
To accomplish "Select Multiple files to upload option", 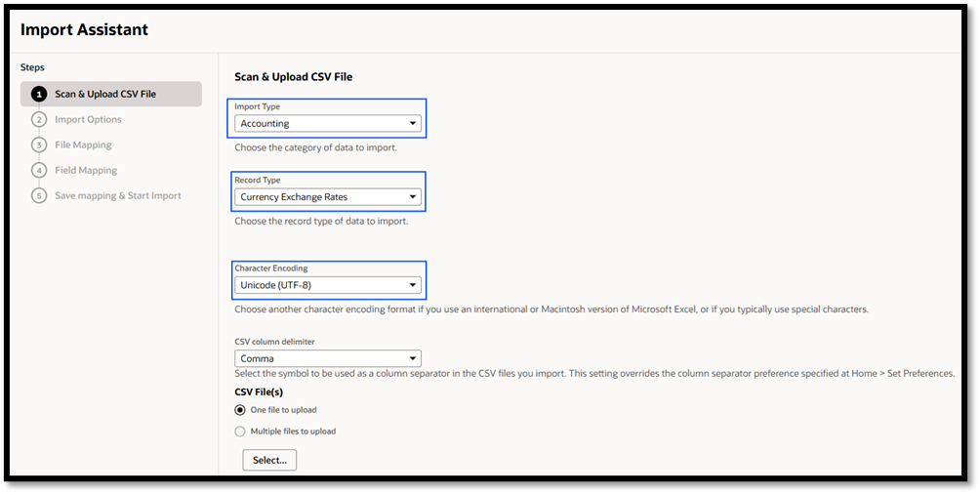I will 240,432.
